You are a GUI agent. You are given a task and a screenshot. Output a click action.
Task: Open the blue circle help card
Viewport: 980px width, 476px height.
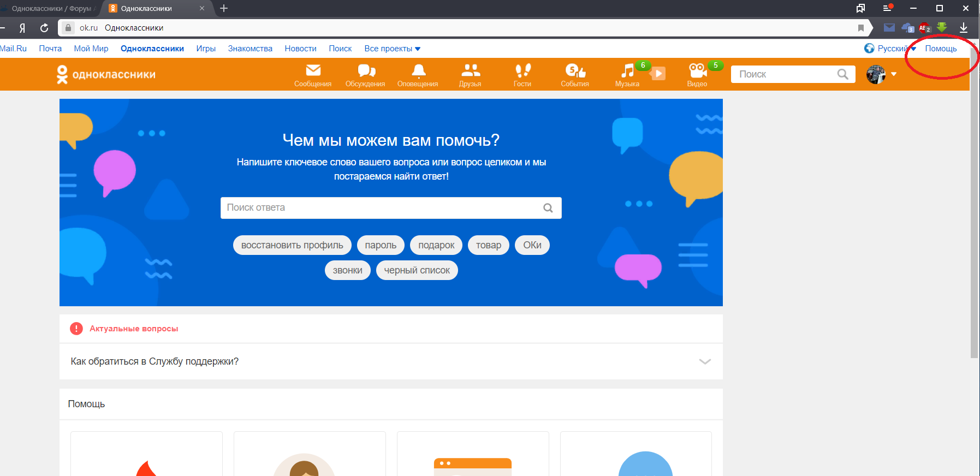click(x=636, y=454)
